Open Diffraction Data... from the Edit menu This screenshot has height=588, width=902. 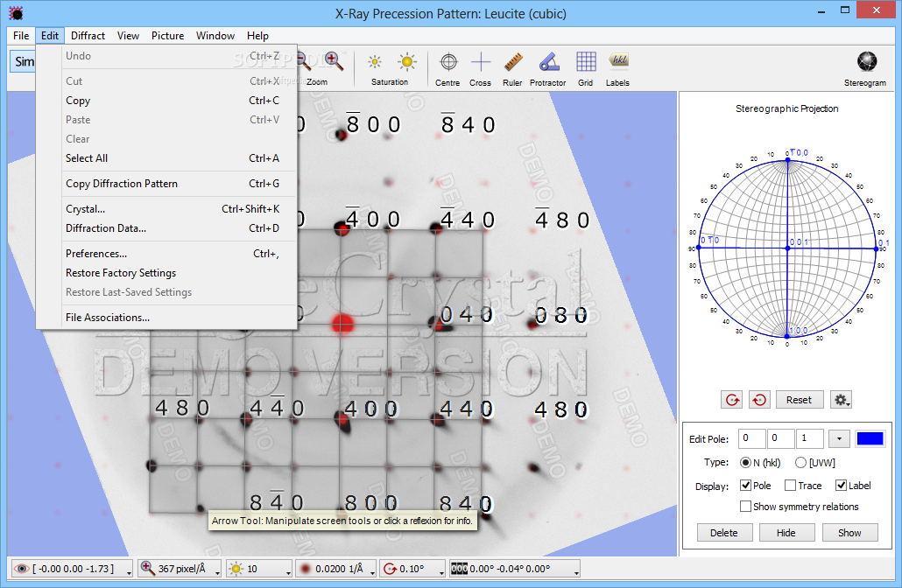tap(166, 228)
